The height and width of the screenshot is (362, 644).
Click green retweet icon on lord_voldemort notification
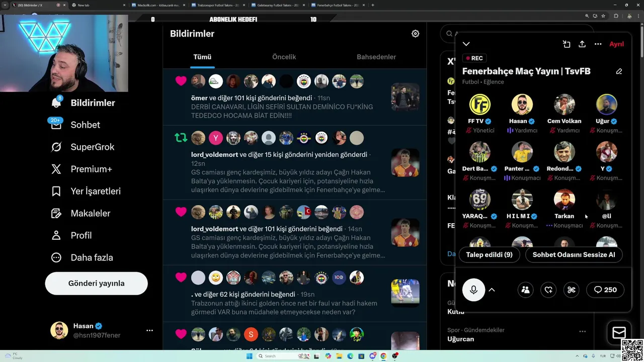pyautogui.click(x=181, y=138)
